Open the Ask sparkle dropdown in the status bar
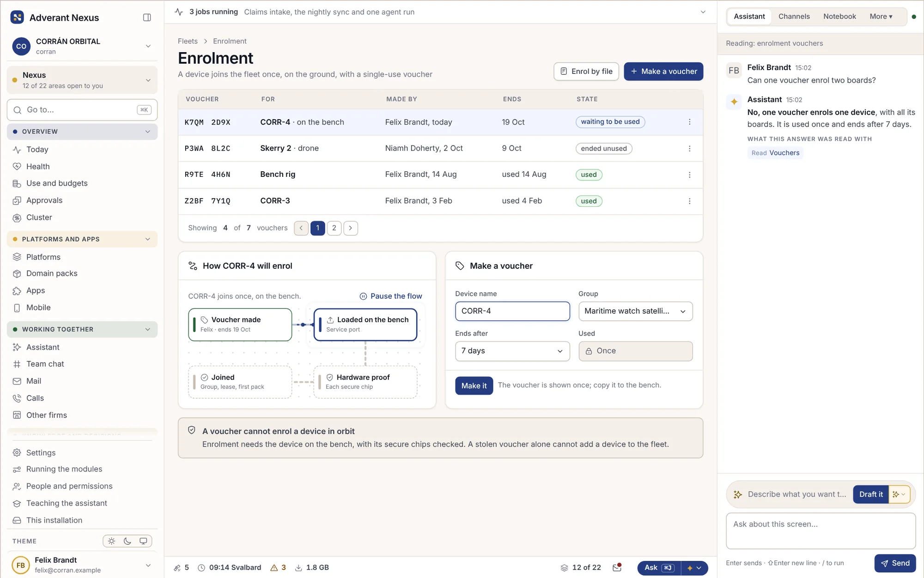924x578 pixels. [694, 568]
